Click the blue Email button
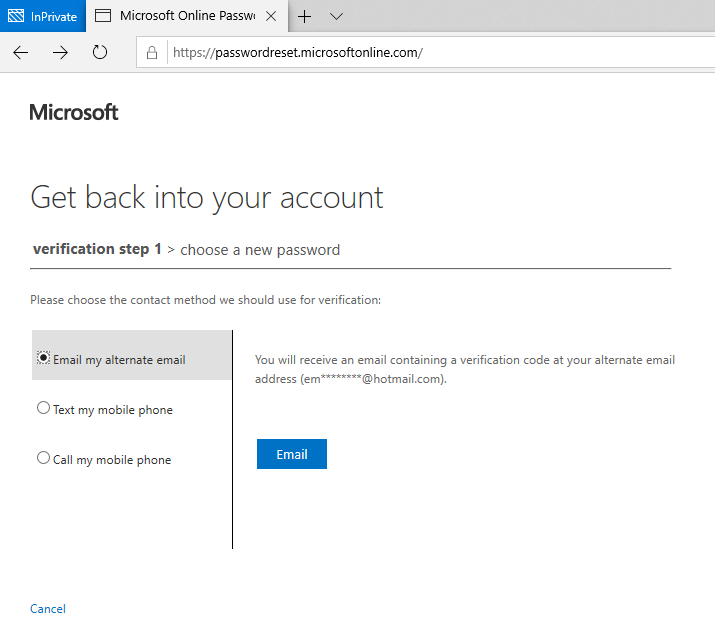 [x=292, y=454]
